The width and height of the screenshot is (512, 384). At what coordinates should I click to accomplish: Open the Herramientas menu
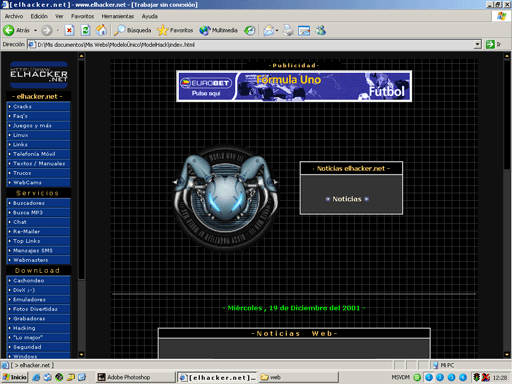(x=118, y=16)
